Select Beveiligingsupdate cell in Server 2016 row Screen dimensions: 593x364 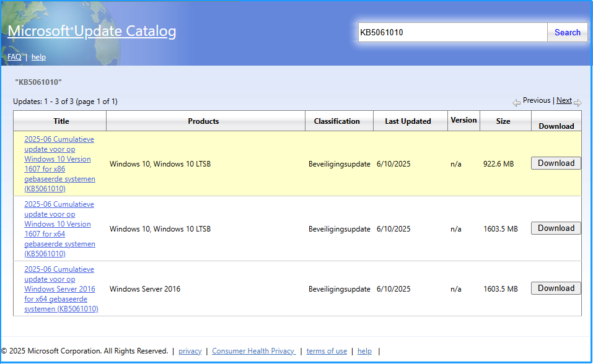pyautogui.click(x=339, y=289)
